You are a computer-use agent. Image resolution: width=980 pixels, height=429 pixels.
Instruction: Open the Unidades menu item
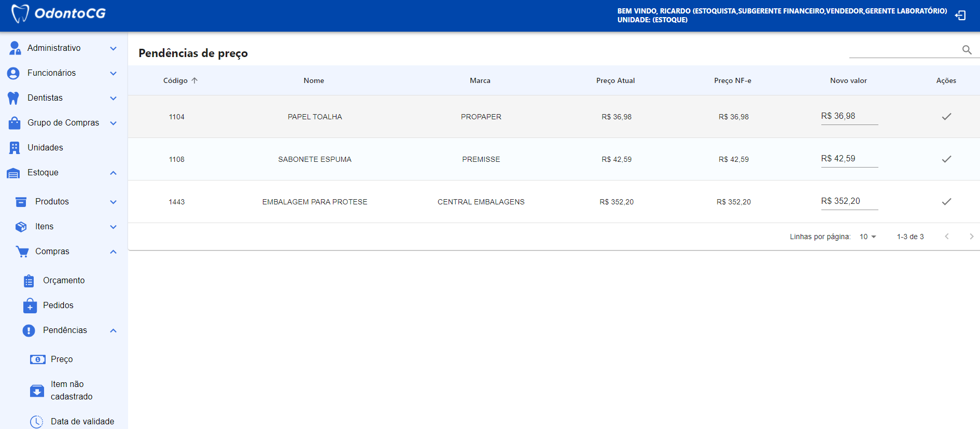click(x=45, y=147)
